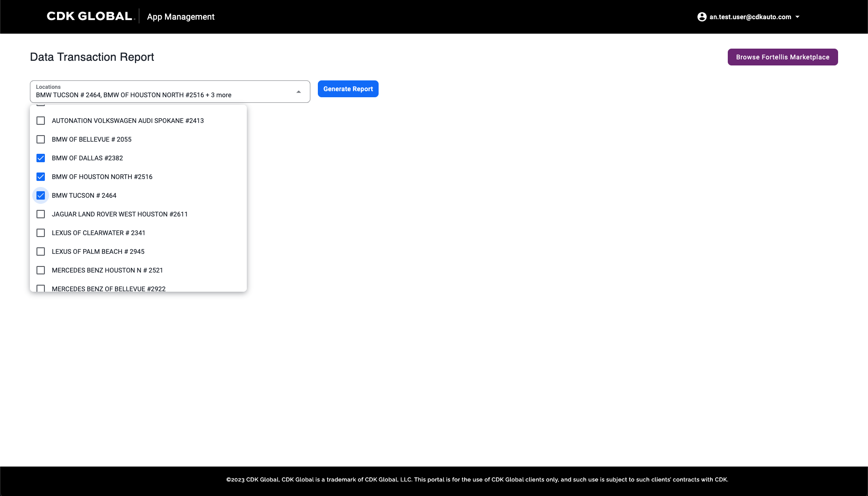
Task: Uncheck BMW of Houston North #2516 checkbox
Action: 41,177
